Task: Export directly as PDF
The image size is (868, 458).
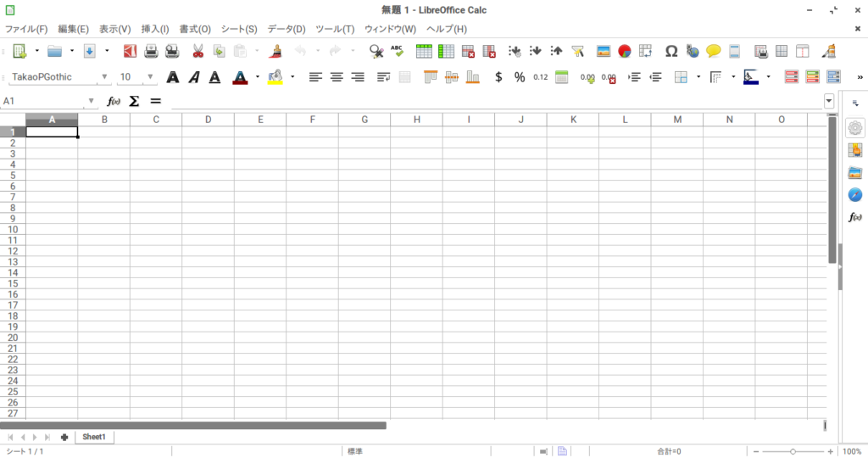Action: pyautogui.click(x=130, y=52)
